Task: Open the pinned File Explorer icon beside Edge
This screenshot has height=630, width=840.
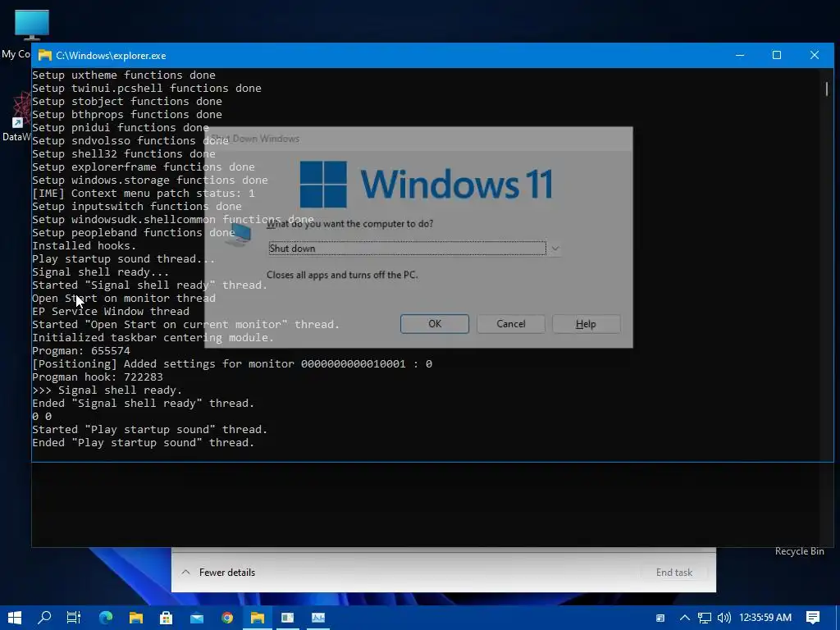Action: [136, 617]
